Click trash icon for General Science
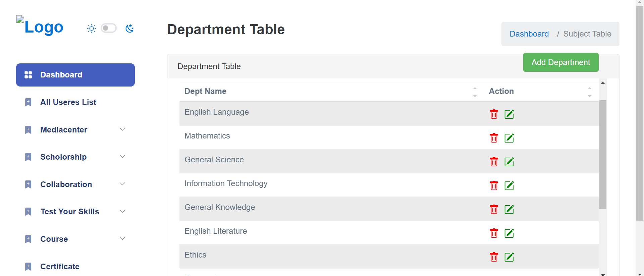The height and width of the screenshot is (276, 644). tap(494, 162)
